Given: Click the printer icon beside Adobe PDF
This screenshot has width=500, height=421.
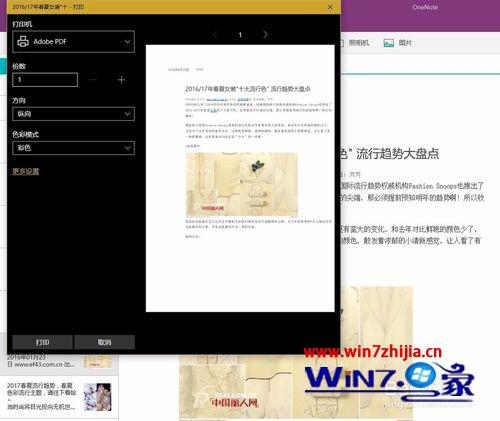Looking at the screenshot, I should click(x=23, y=41).
